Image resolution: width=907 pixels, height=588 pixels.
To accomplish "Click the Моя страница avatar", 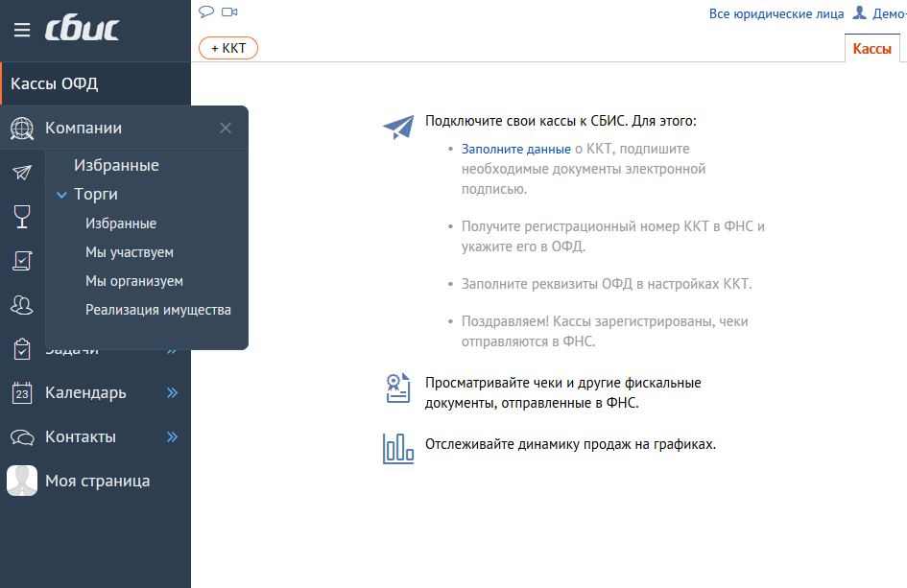I will pos(22,481).
